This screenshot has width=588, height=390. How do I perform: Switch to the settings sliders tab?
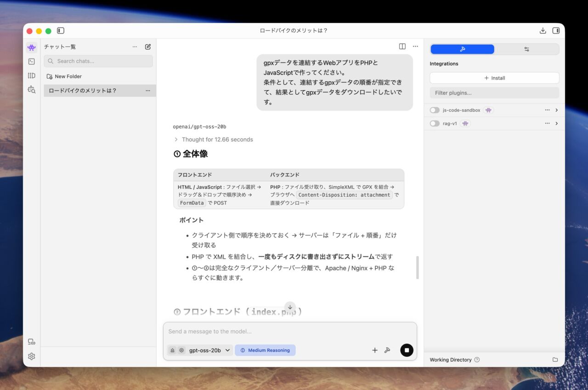coord(526,49)
